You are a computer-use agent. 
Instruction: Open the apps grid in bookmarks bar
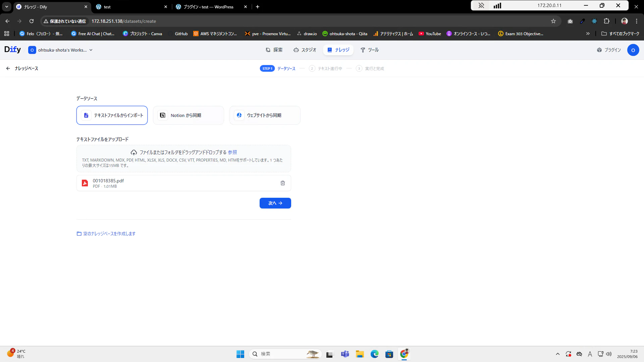(7, 34)
